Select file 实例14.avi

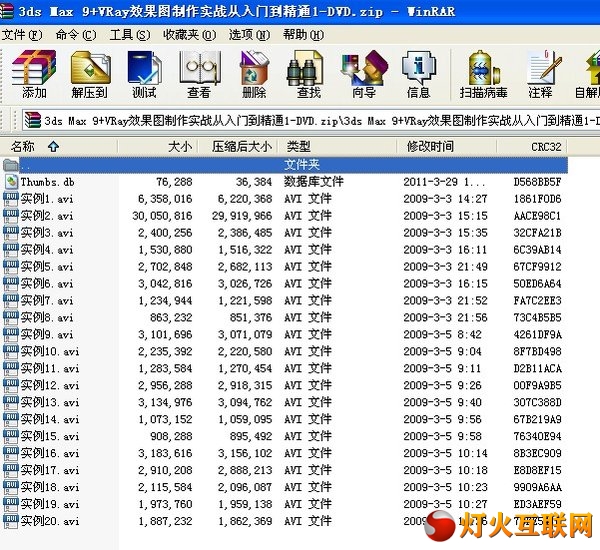pos(50,419)
